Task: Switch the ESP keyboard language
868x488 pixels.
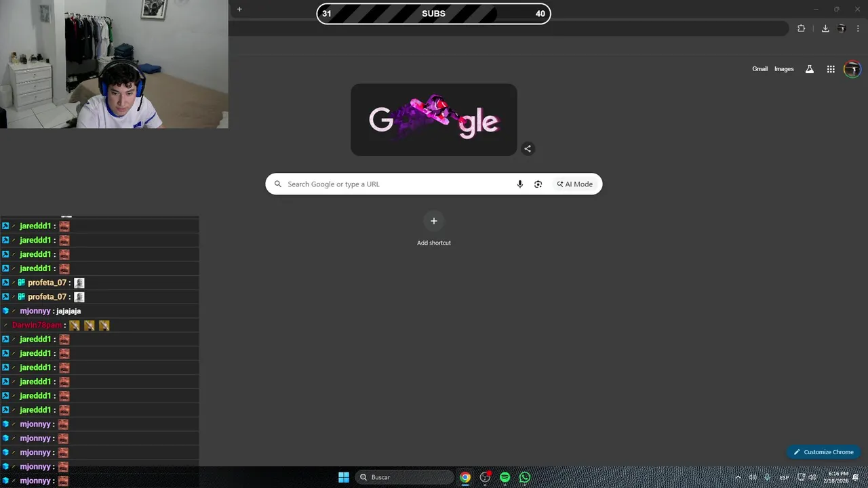Action: (x=784, y=477)
